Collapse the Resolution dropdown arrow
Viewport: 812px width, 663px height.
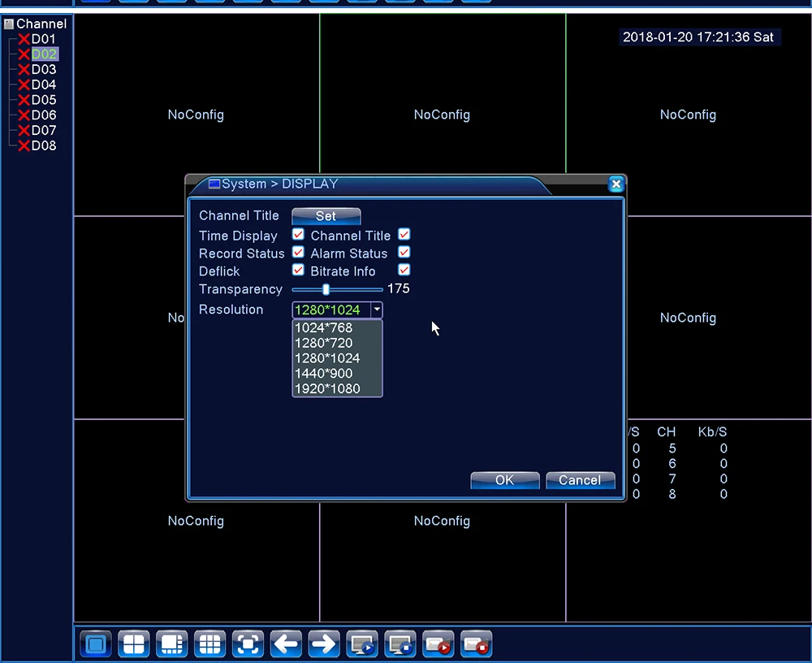377,310
